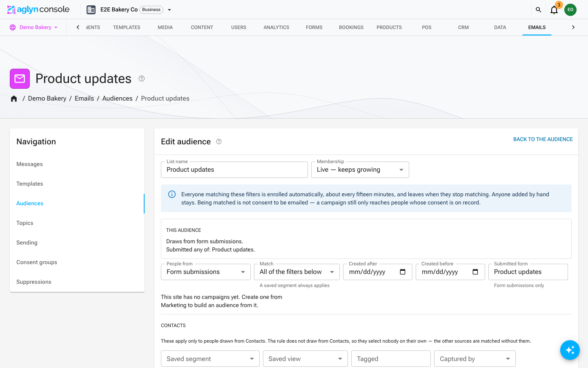Click the organization building icon

tap(91, 10)
